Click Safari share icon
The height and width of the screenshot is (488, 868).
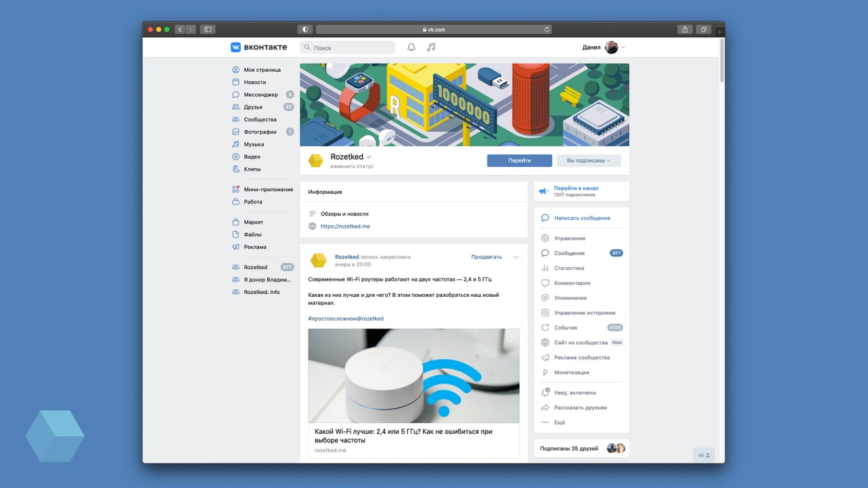(x=685, y=29)
